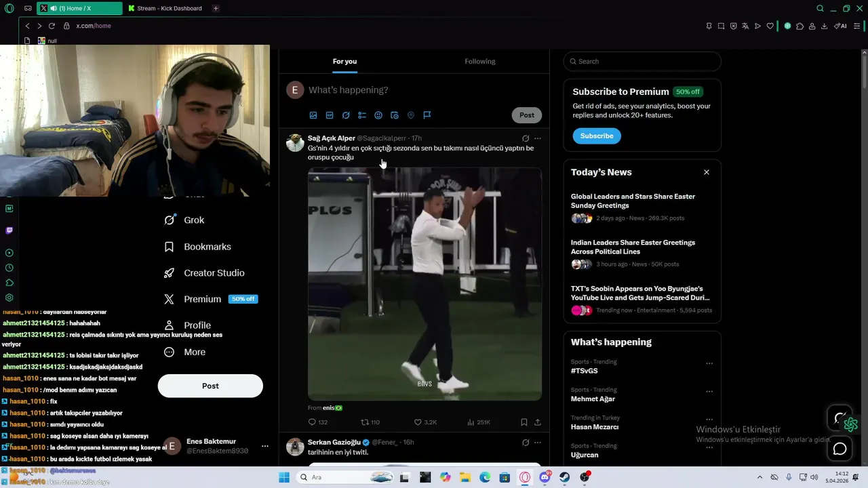
Task: Play the video of the man clapping
Action: click(425, 284)
